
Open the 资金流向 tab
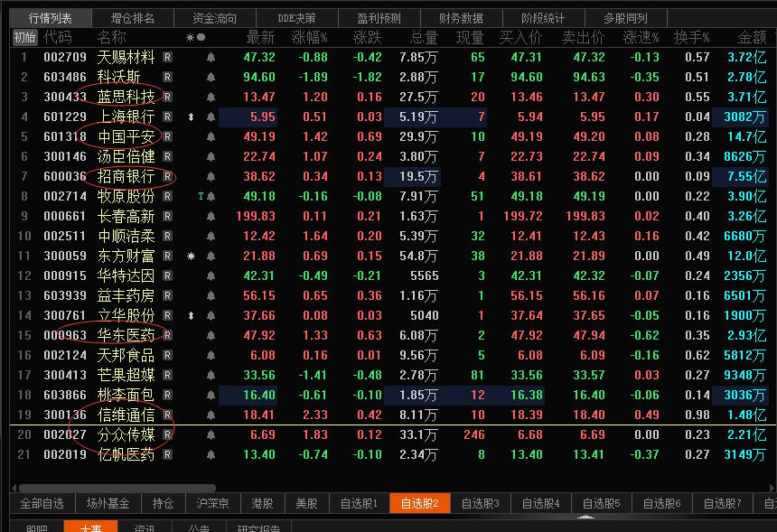click(x=214, y=18)
